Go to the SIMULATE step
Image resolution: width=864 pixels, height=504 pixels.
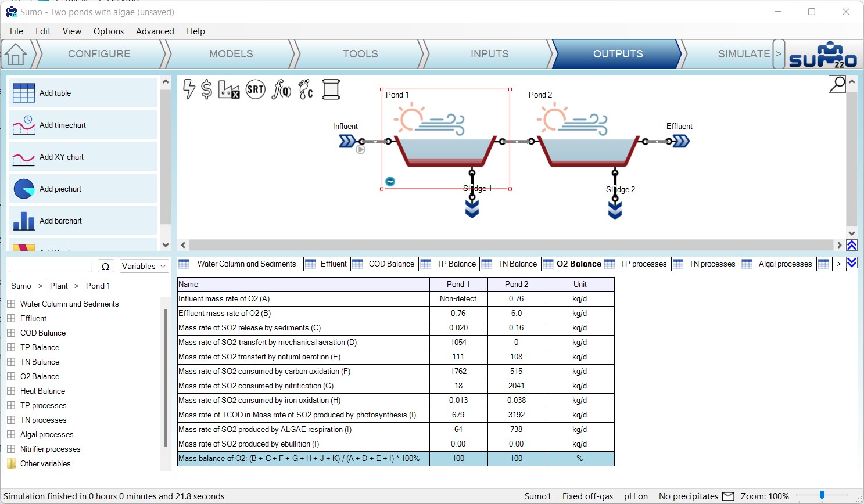pyautogui.click(x=743, y=54)
